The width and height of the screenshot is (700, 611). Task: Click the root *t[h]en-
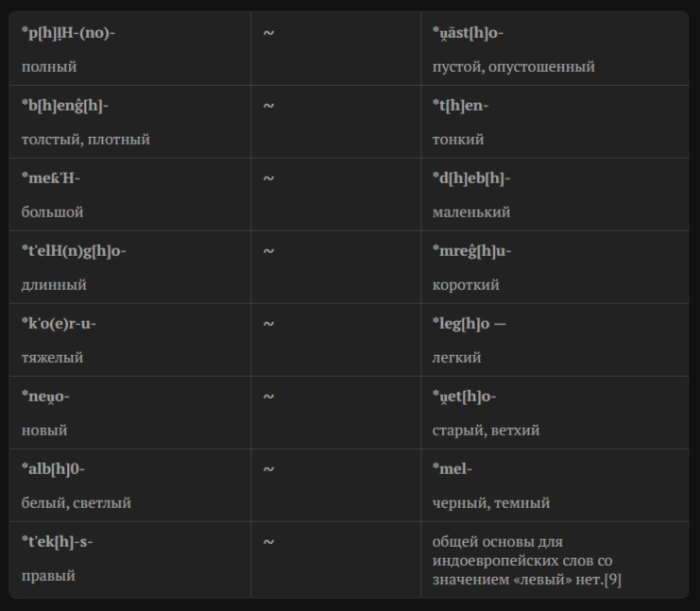[x=460, y=106]
